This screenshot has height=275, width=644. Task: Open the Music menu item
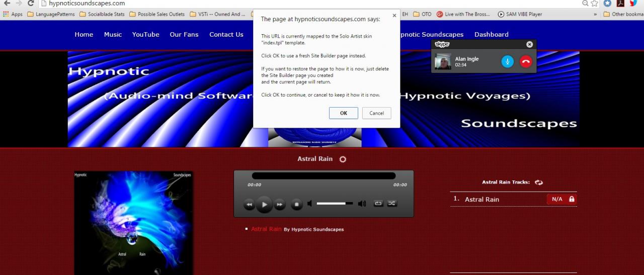click(113, 34)
